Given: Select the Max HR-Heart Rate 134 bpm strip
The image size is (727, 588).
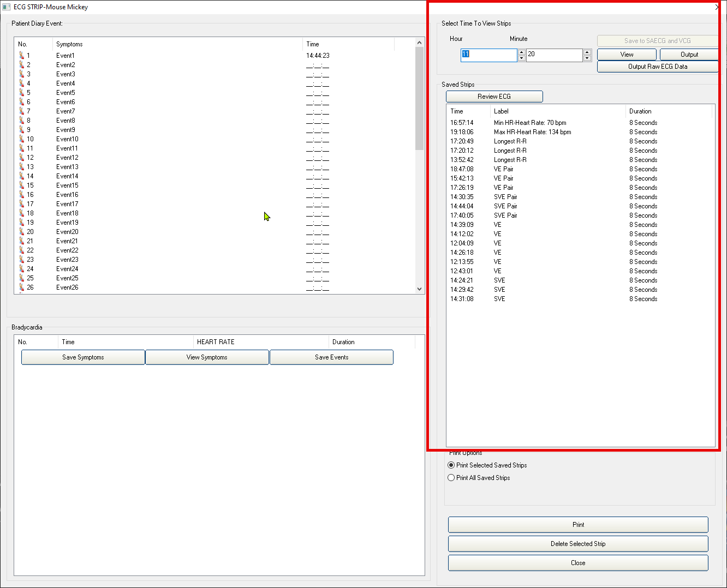Looking at the screenshot, I should pyautogui.click(x=532, y=132).
